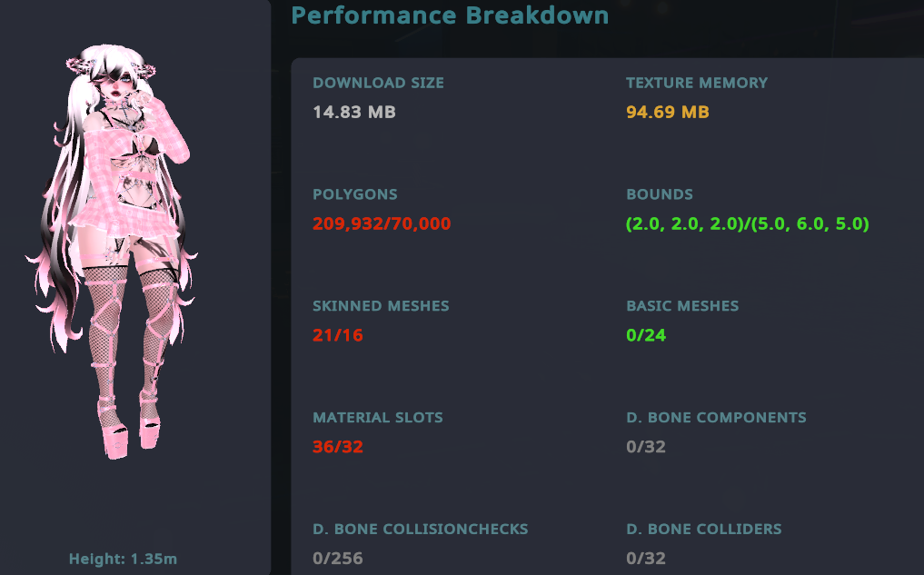Click the Performance Breakdown heading
Image resolution: width=924 pixels, height=575 pixels.
click(x=450, y=15)
